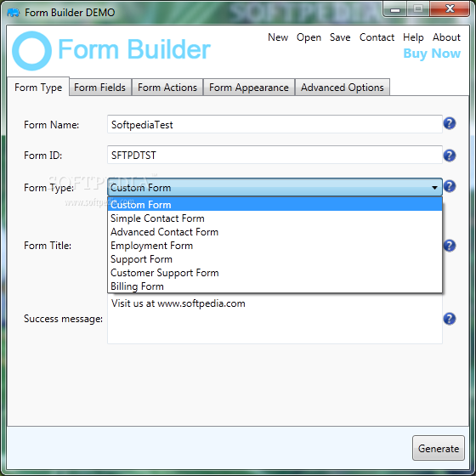Image resolution: width=476 pixels, height=476 pixels.
Task: Click inside the Success message text area
Action: click(x=275, y=320)
